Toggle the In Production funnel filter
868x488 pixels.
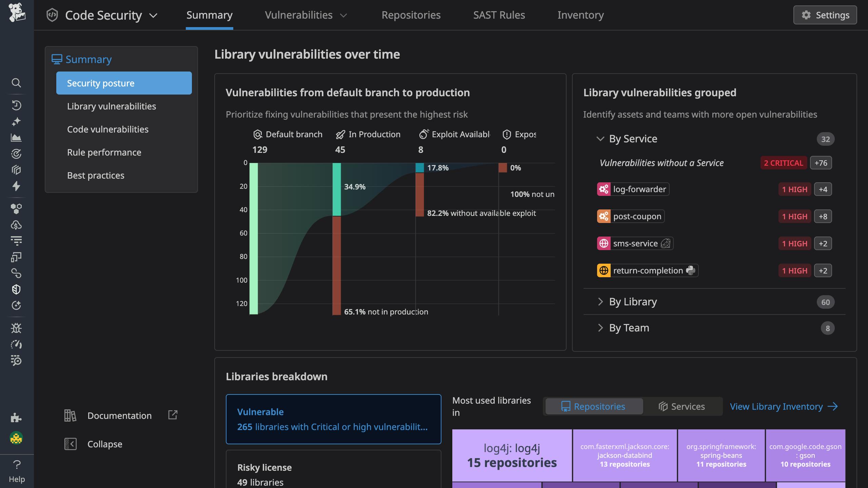(x=368, y=134)
